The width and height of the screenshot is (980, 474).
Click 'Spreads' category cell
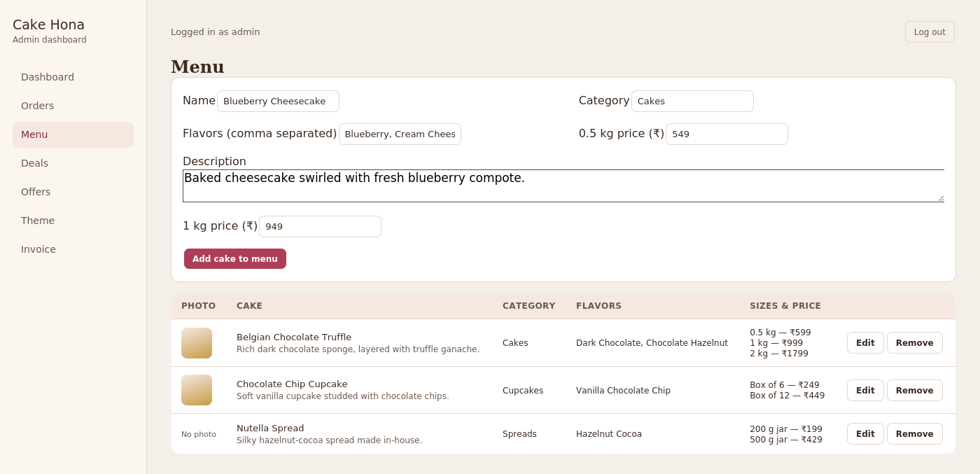pos(519,434)
